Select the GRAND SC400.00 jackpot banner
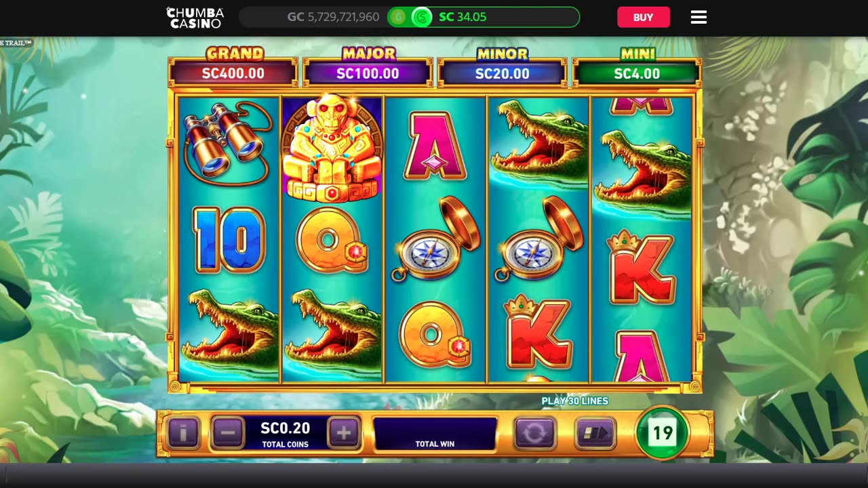 click(233, 67)
